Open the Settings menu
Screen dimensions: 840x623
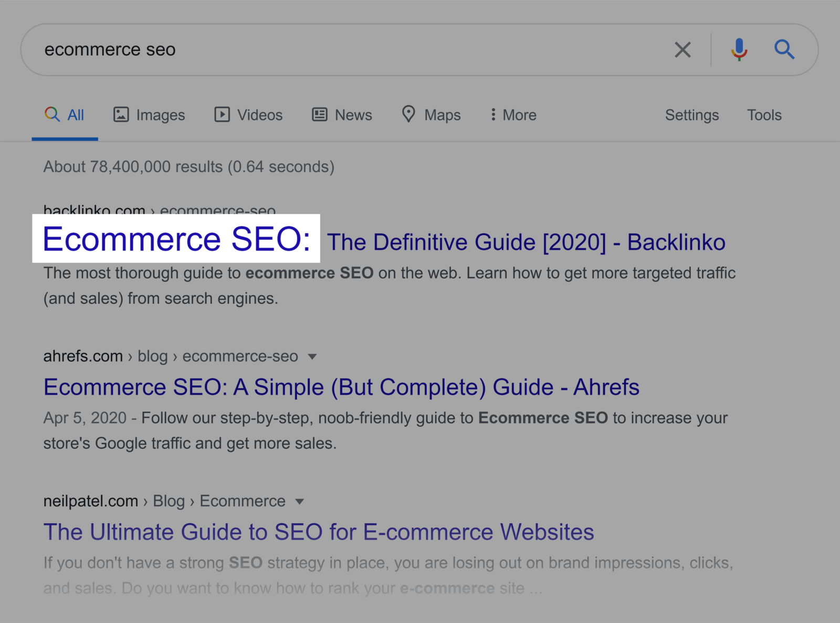692,114
